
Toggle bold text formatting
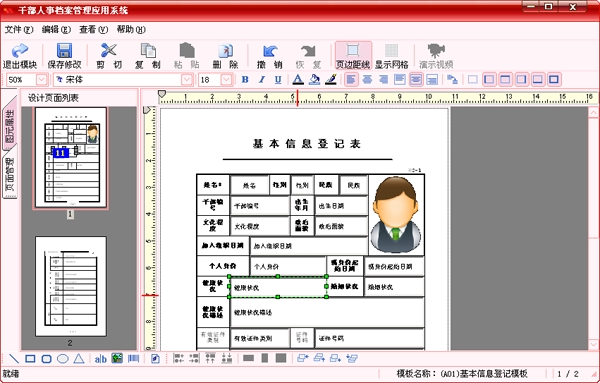(245, 80)
